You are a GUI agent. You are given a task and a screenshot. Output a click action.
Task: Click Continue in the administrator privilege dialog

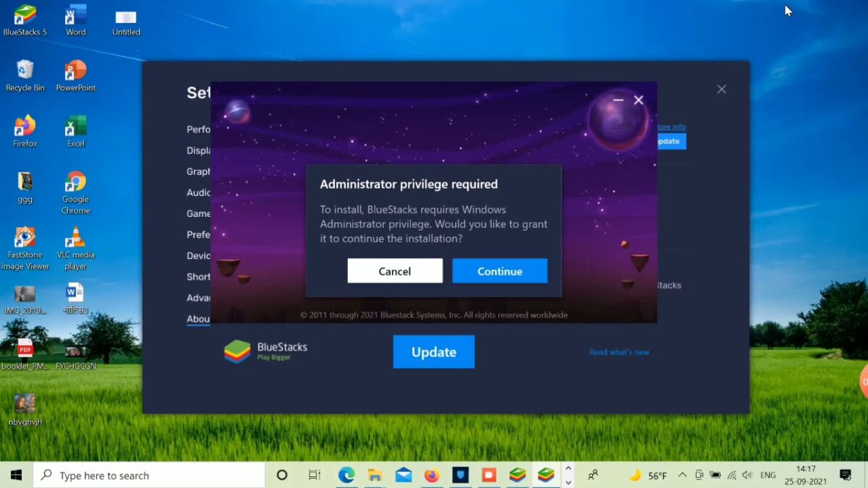(x=500, y=271)
